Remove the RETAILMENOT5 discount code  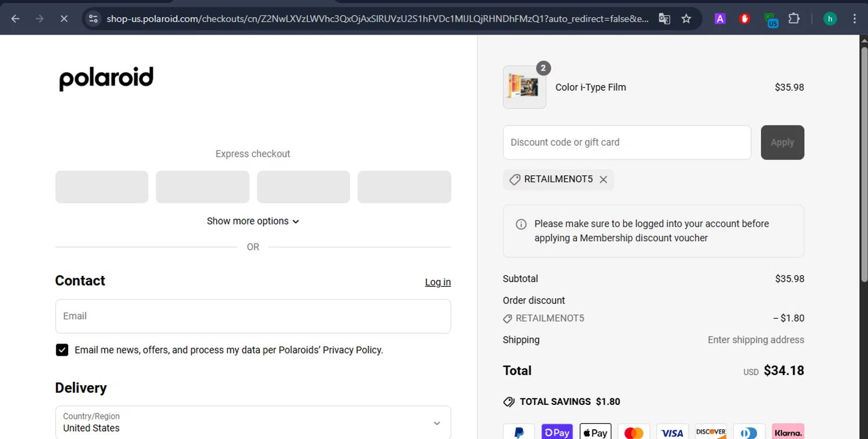pyautogui.click(x=604, y=179)
